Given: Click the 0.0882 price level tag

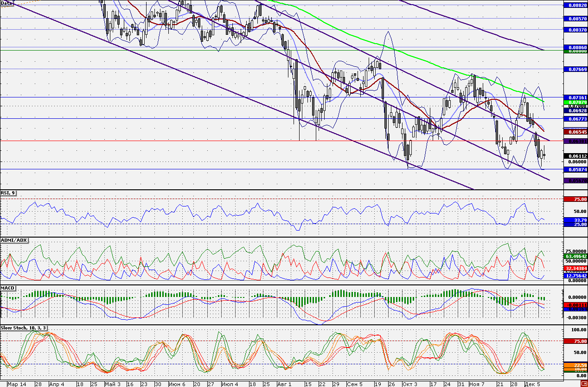Looking at the screenshot, I should pos(575,5).
